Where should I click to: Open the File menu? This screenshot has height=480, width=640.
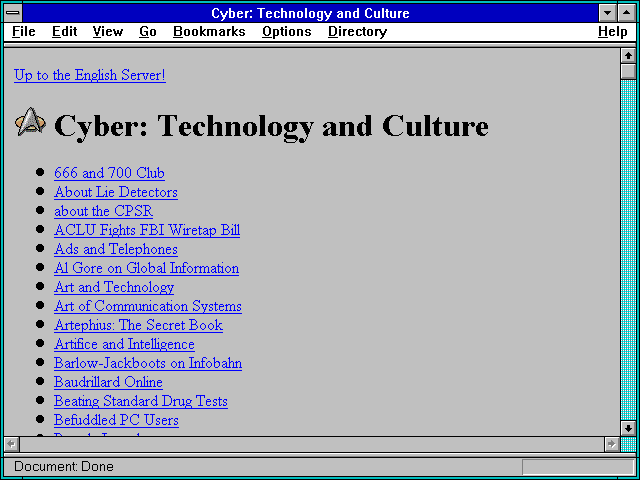24,31
